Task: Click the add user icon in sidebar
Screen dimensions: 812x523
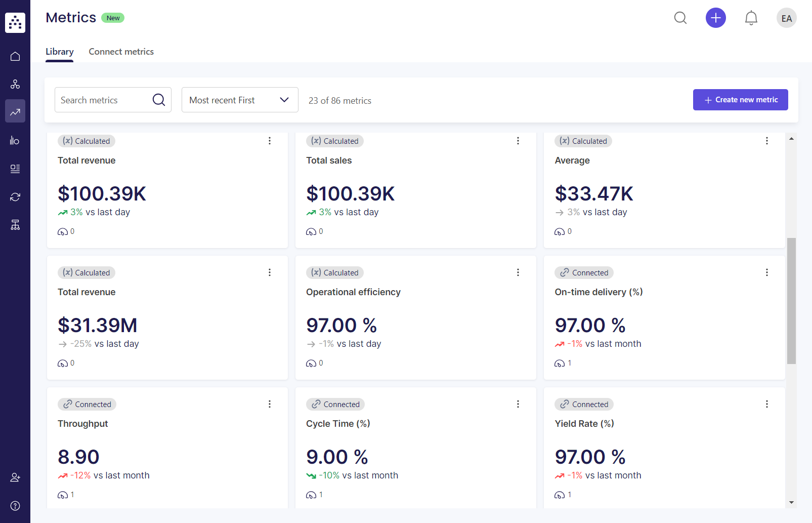Action: click(15, 477)
